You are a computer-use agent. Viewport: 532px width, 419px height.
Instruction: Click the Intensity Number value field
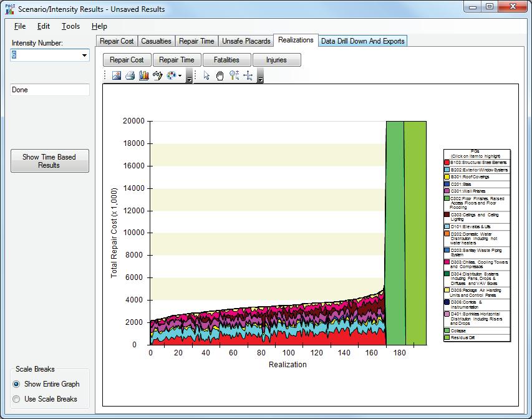(x=45, y=55)
